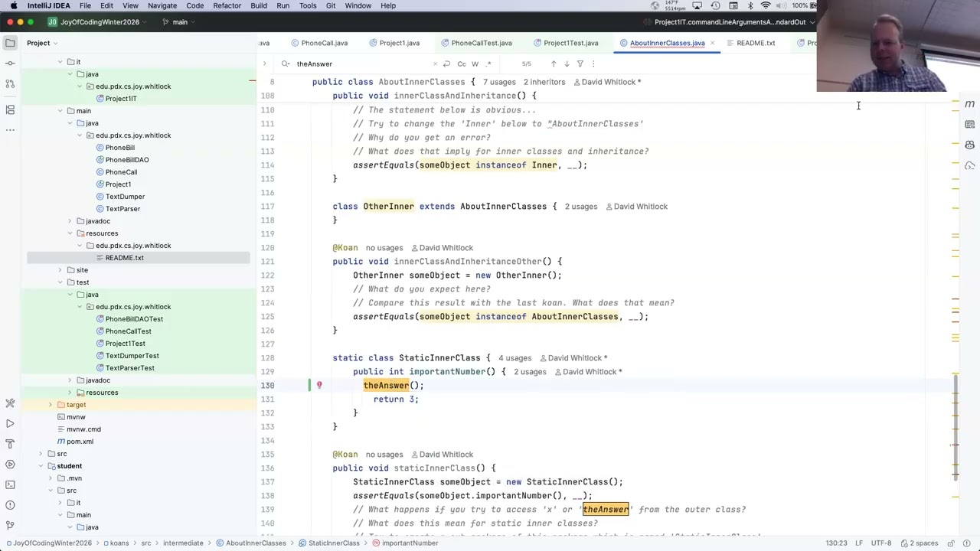Click in theAnswer search field
This screenshot has width=980, height=551.
[360, 64]
